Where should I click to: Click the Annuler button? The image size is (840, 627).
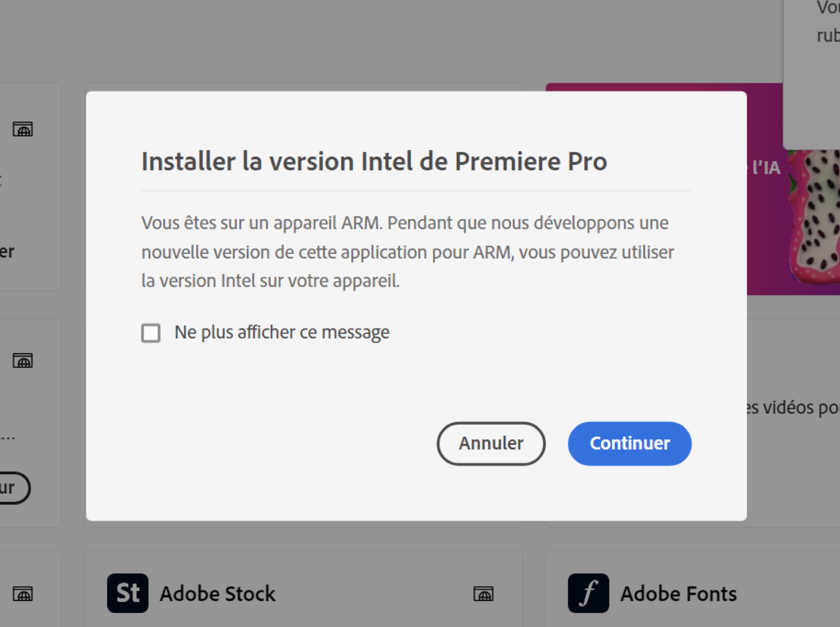coord(491,444)
